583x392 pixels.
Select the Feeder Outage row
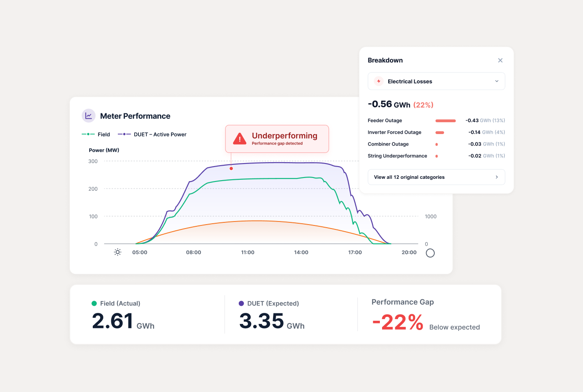point(436,120)
